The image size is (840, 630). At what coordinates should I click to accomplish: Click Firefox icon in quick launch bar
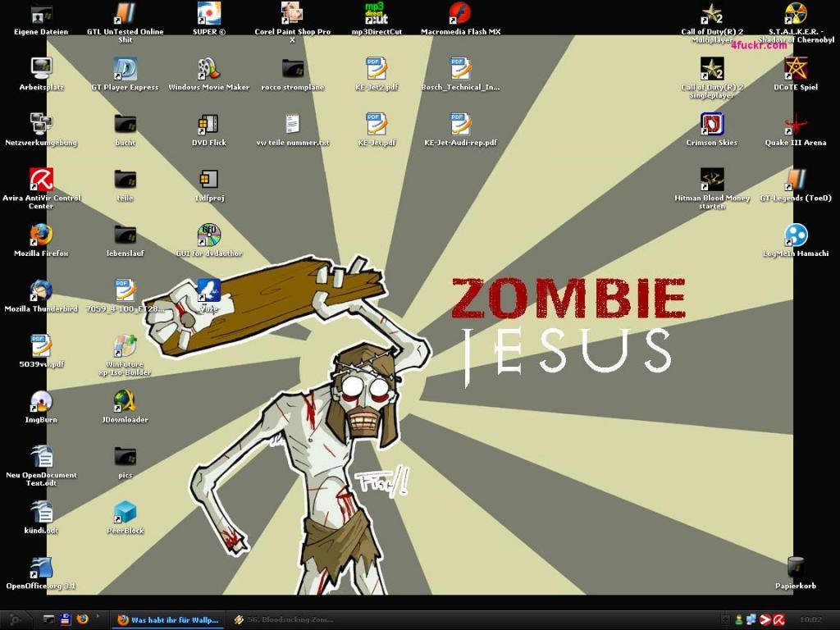(82, 619)
